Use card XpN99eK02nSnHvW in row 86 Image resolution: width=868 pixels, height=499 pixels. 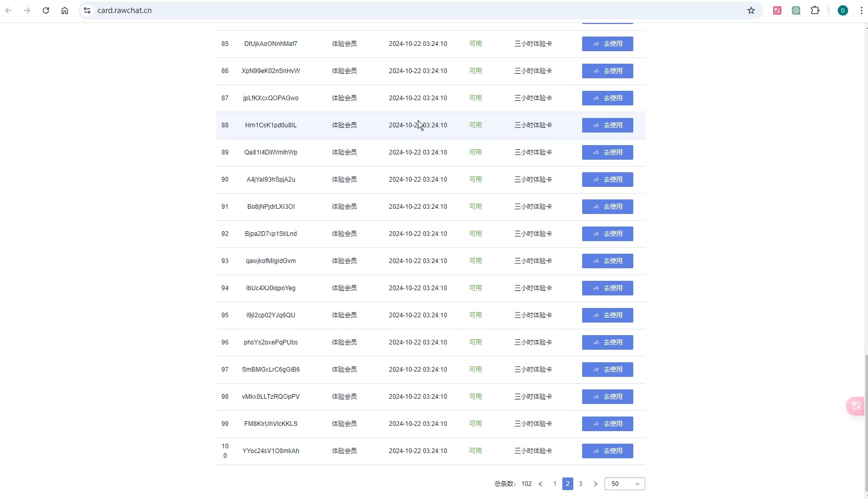(x=608, y=71)
